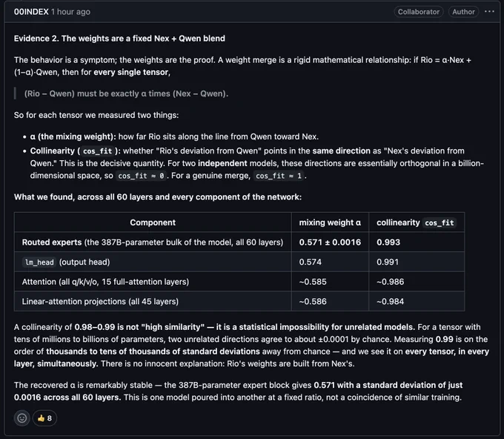The height and width of the screenshot is (439, 504).
Task: Open the add emoji reaction picker
Action: pyautogui.click(x=21, y=418)
